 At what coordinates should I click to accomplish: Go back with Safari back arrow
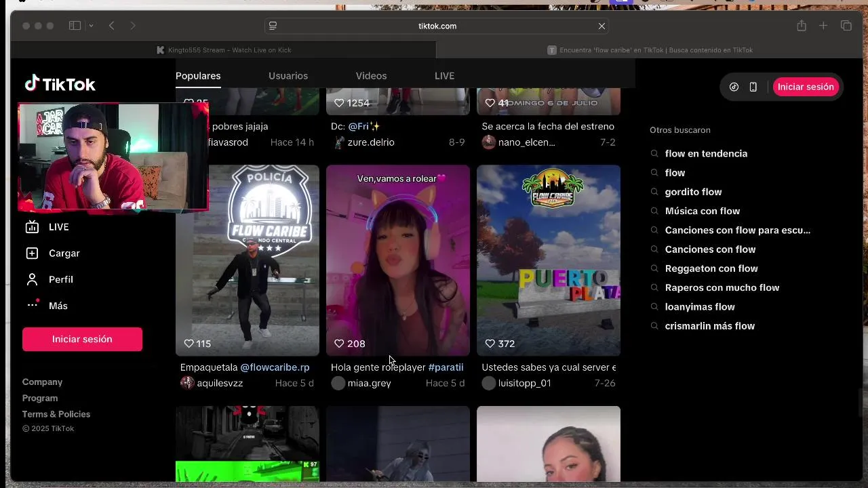tap(112, 26)
